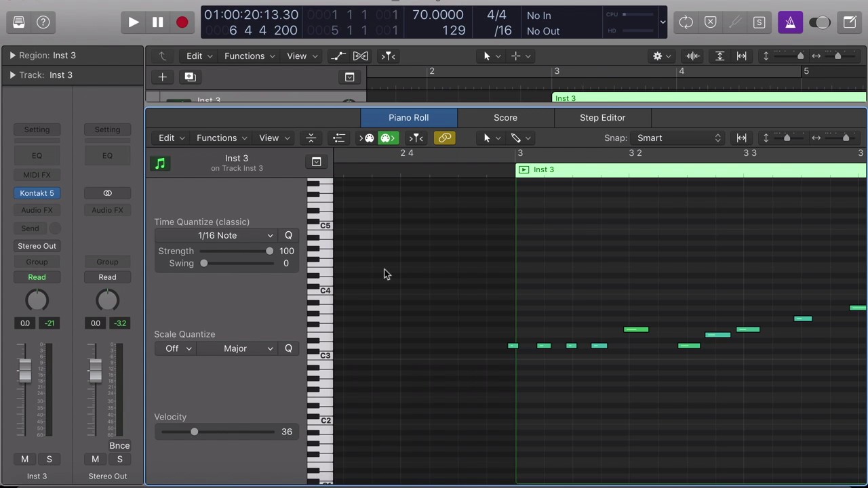
Task: Click the Inst 3 strip MIDI FX slot
Action: [37, 175]
